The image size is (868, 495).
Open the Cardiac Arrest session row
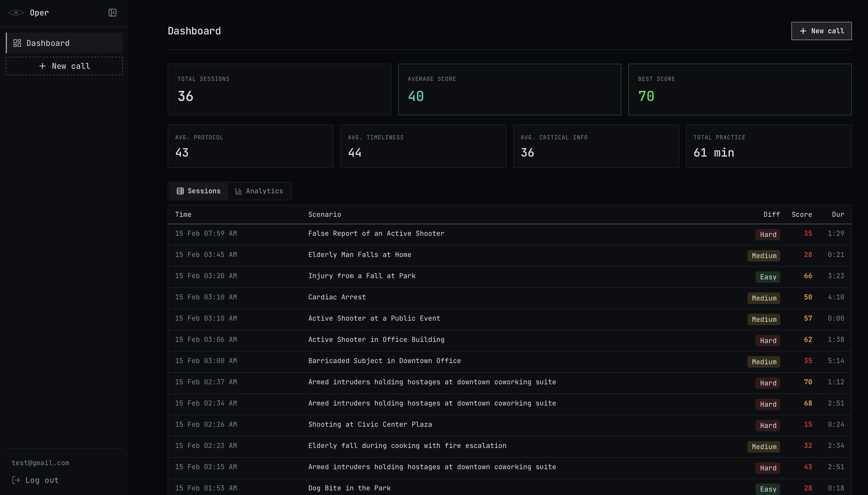point(337,297)
